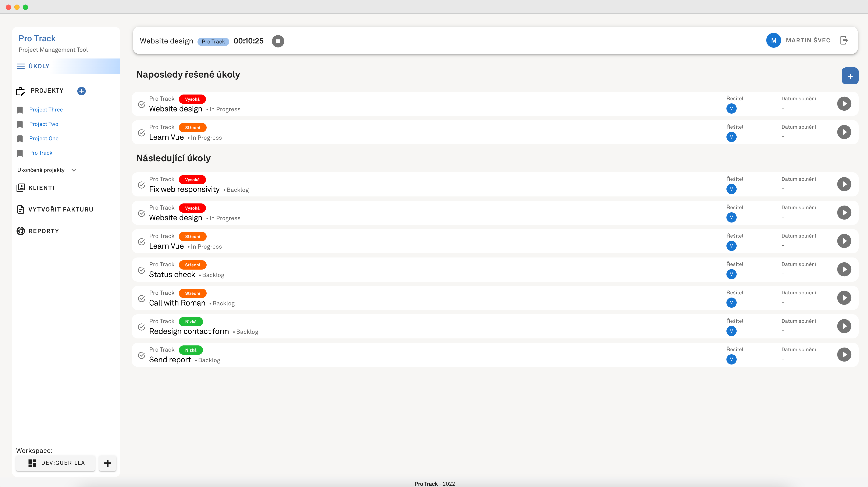
Task: Add a new project with plus icon
Action: click(81, 91)
